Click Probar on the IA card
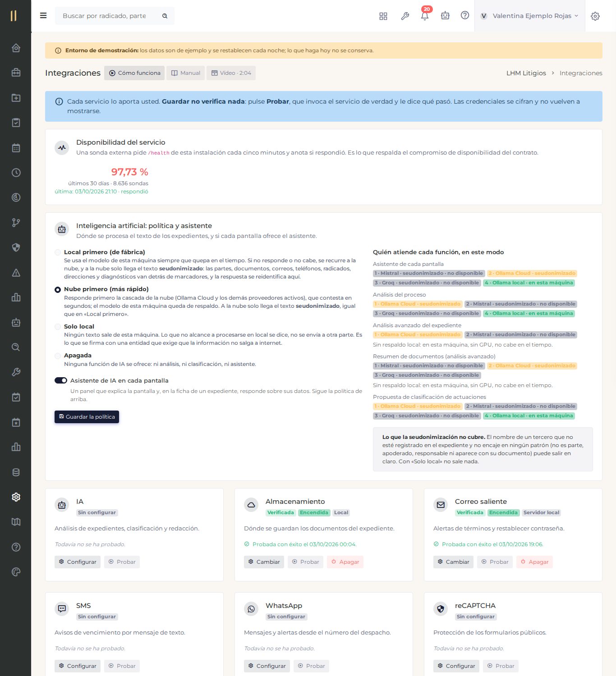Image resolution: width=616 pixels, height=676 pixels. [x=122, y=562]
